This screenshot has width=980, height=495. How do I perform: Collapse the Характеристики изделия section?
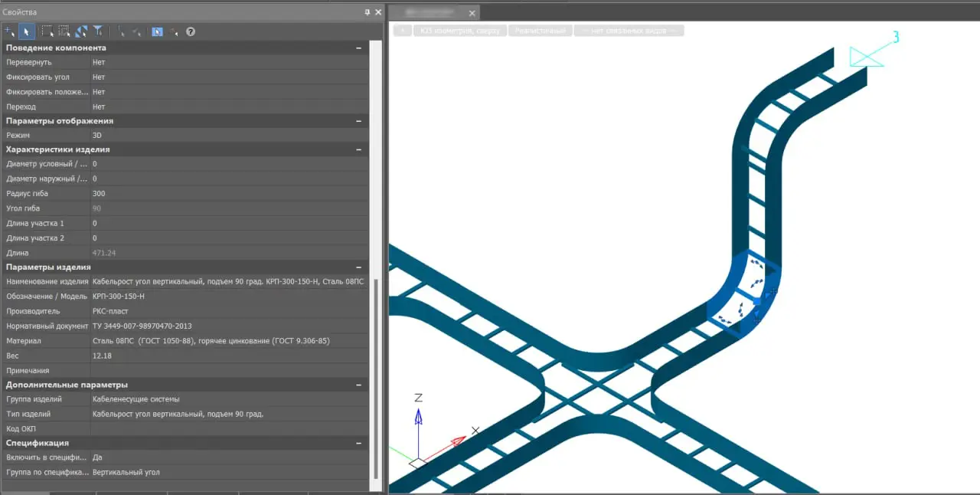358,149
